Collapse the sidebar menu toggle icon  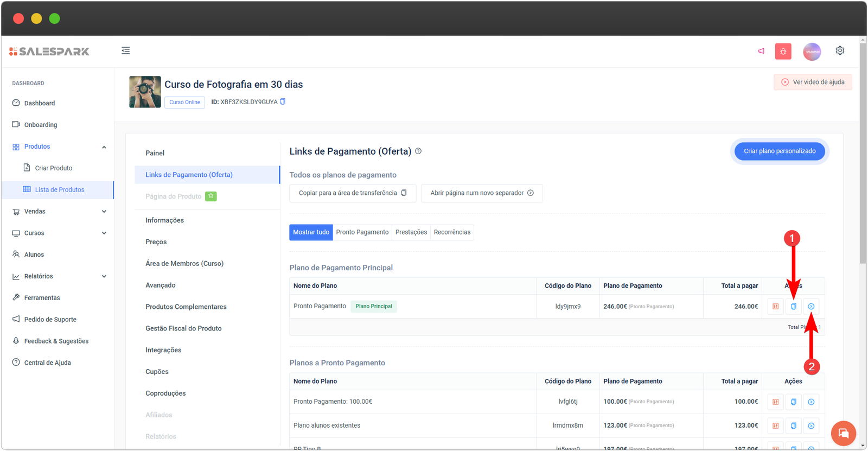(x=125, y=50)
